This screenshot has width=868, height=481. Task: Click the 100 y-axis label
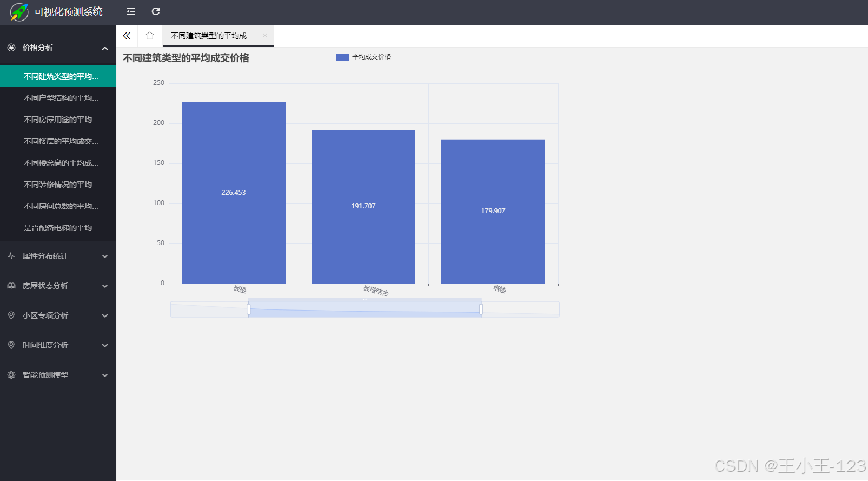158,203
